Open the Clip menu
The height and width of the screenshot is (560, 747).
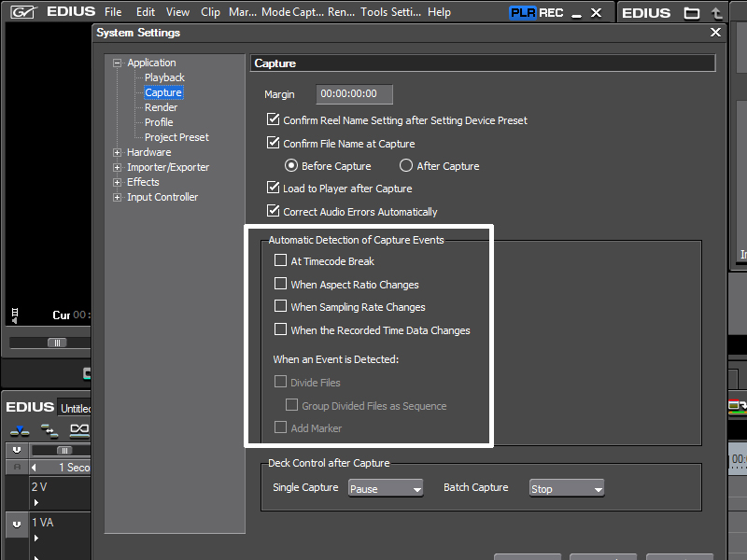(x=210, y=12)
